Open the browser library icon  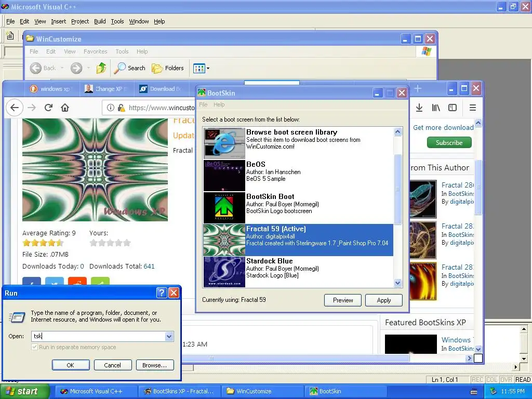point(436,108)
